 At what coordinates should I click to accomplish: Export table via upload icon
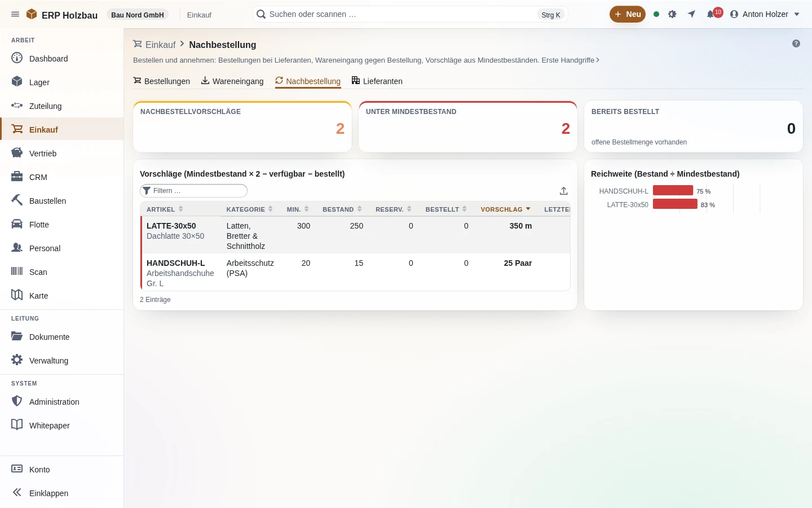[563, 191]
